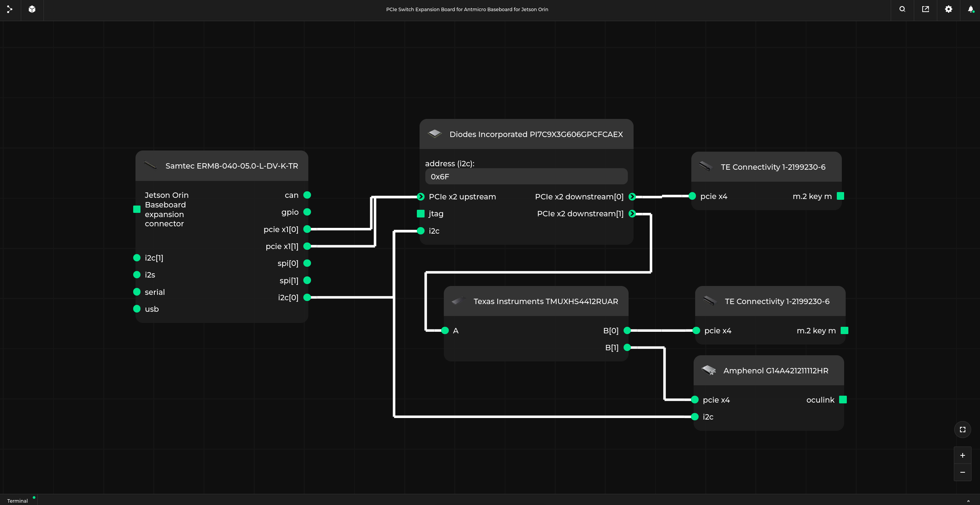Image resolution: width=980 pixels, height=505 pixels.
Task: Click the open-in-new-window icon
Action: click(x=925, y=9)
